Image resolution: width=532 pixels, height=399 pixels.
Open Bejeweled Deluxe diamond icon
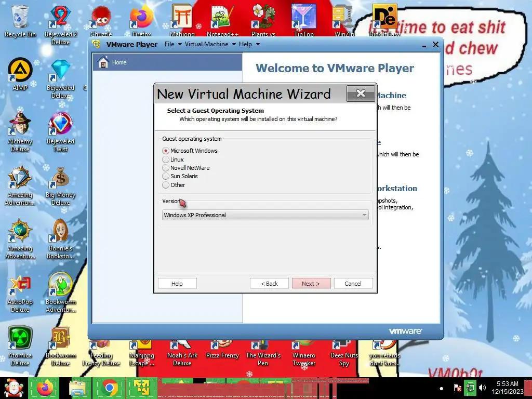tap(60, 79)
